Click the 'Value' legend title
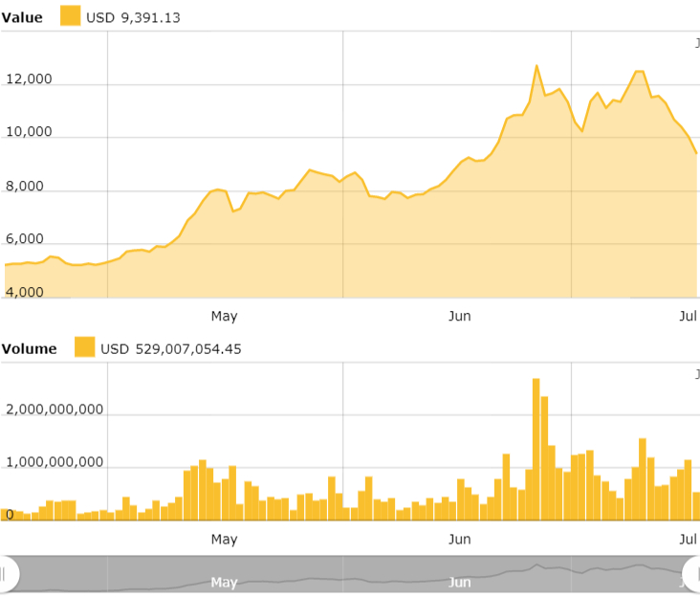Screen dimensions: 700x598 pyautogui.click(x=22, y=18)
